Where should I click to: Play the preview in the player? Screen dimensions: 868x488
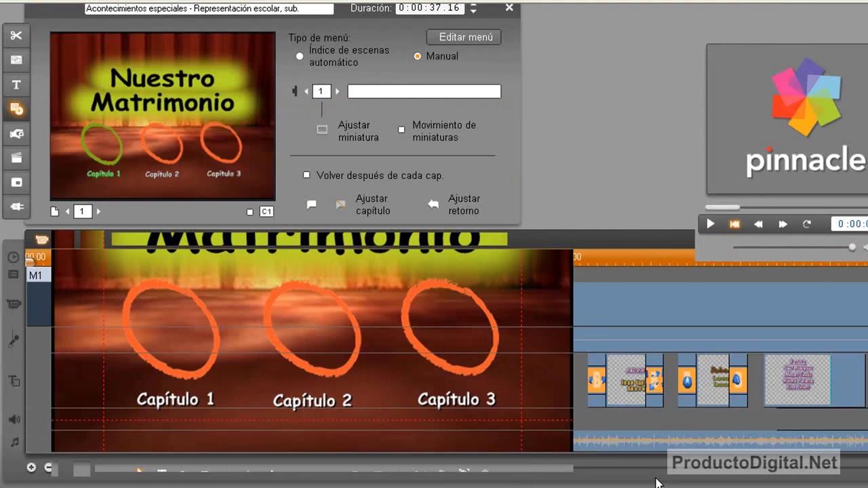[x=711, y=224]
